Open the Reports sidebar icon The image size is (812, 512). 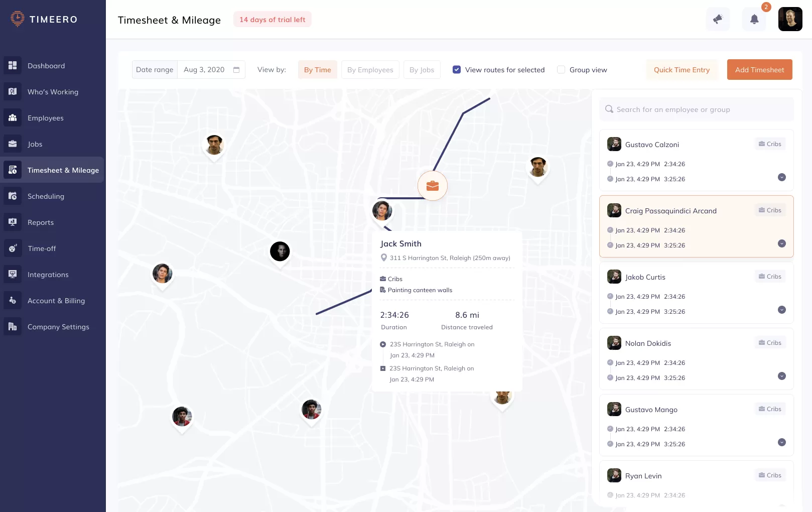(13, 222)
